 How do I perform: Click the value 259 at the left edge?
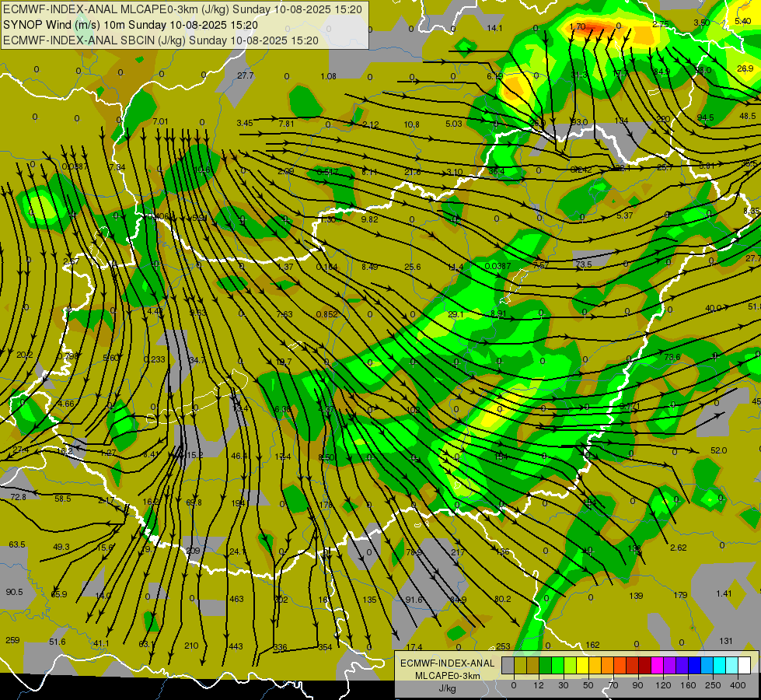point(12,640)
